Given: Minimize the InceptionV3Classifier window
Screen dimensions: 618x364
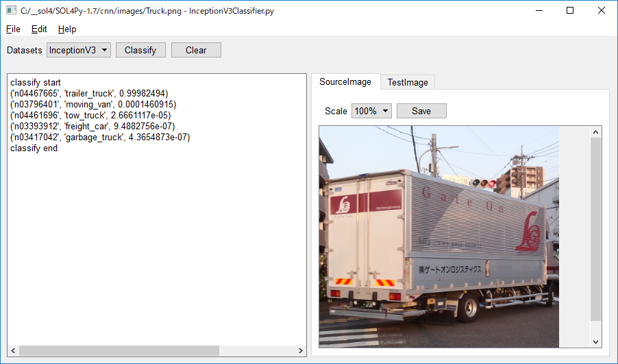Looking at the screenshot, I should pyautogui.click(x=539, y=11).
